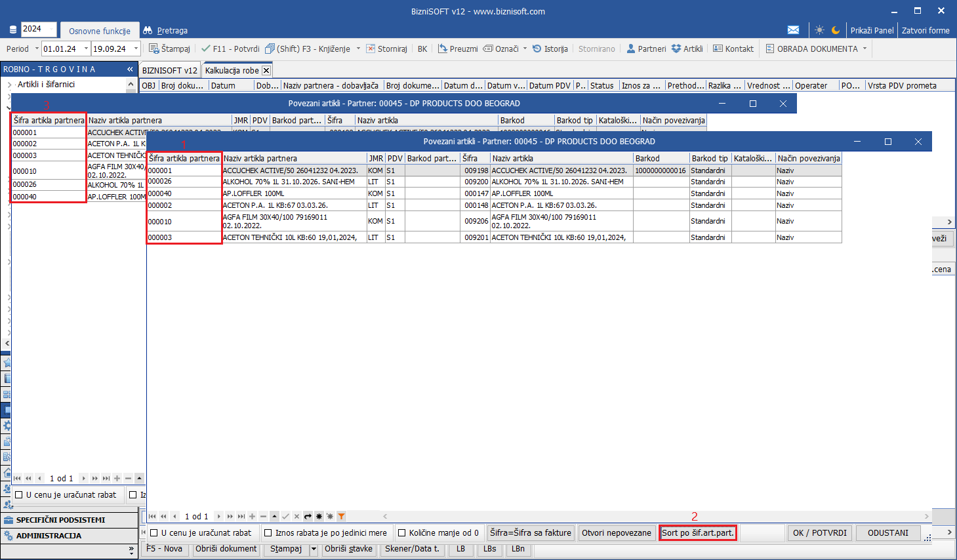The width and height of the screenshot is (957, 560).
Task: Select the BIZNISOFT v12 document tab
Action: [169, 70]
